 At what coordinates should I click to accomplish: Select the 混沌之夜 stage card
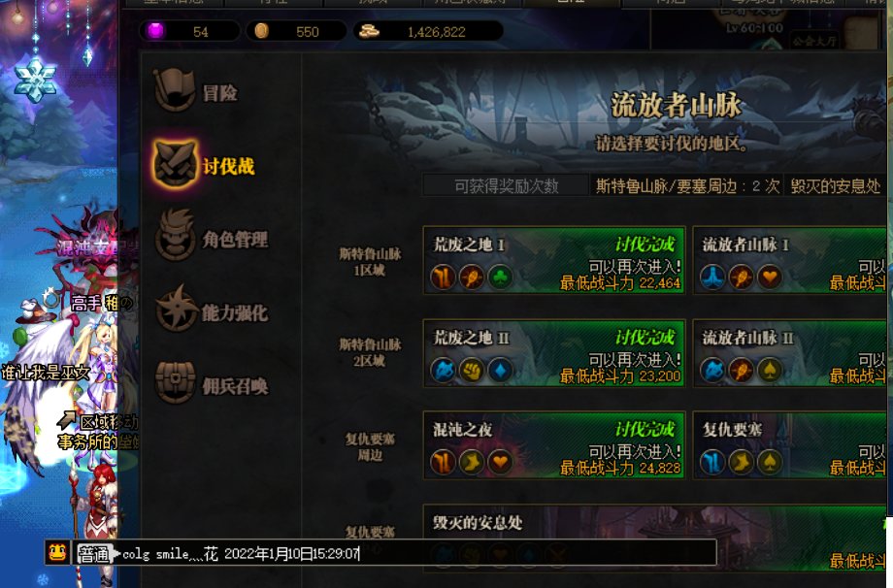pos(554,445)
